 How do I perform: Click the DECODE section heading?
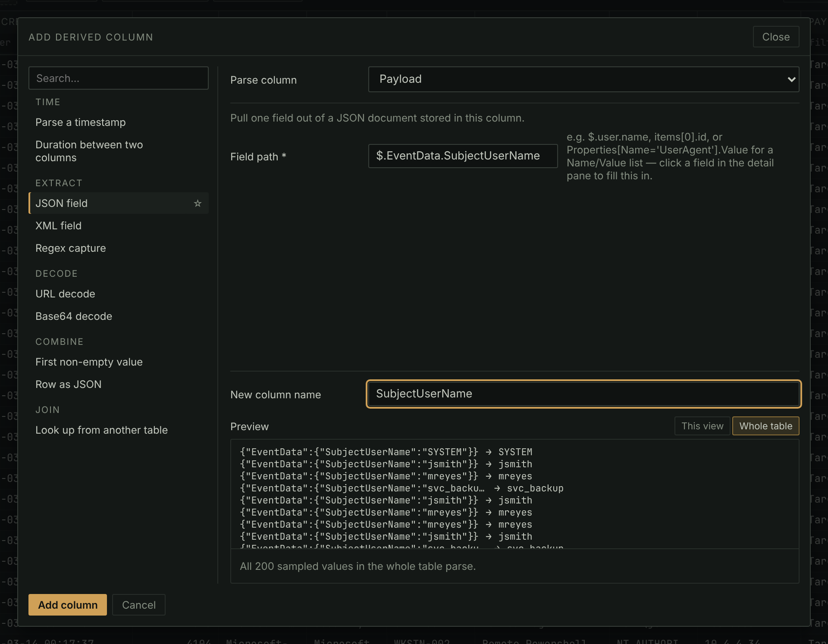coord(56,274)
